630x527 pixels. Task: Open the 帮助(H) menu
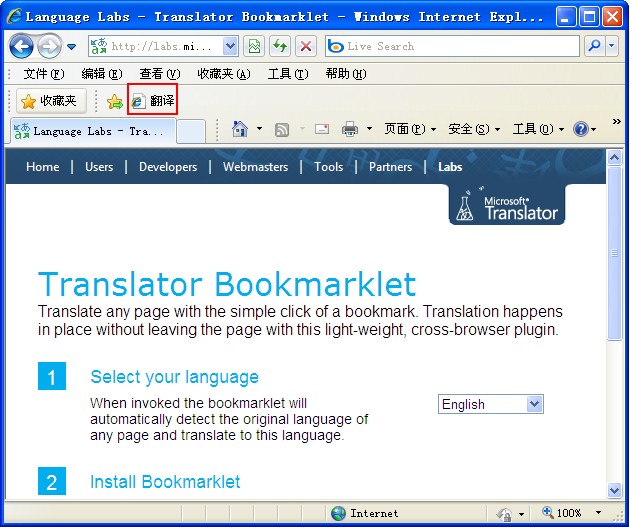tap(346, 74)
